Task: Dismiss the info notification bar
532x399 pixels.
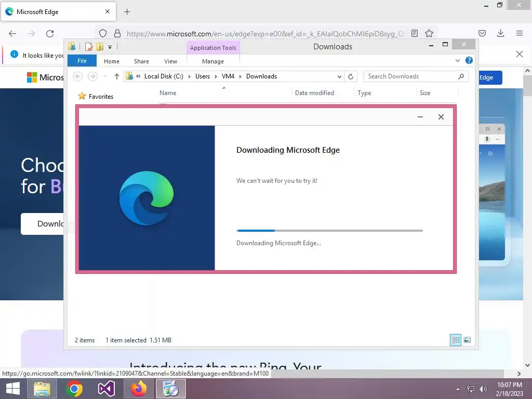Action: pos(520,54)
